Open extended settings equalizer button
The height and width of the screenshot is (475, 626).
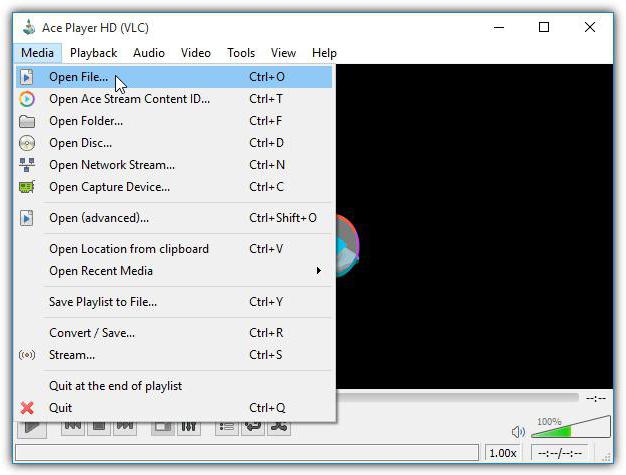(x=189, y=427)
